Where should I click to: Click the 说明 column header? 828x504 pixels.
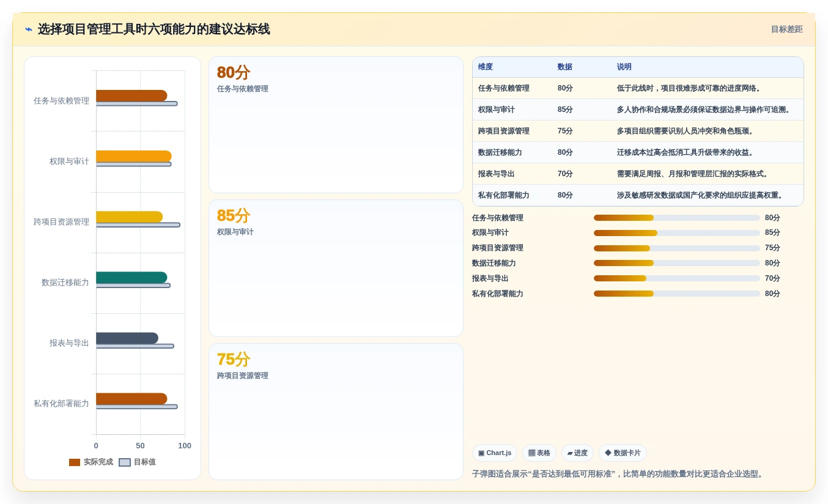click(624, 67)
